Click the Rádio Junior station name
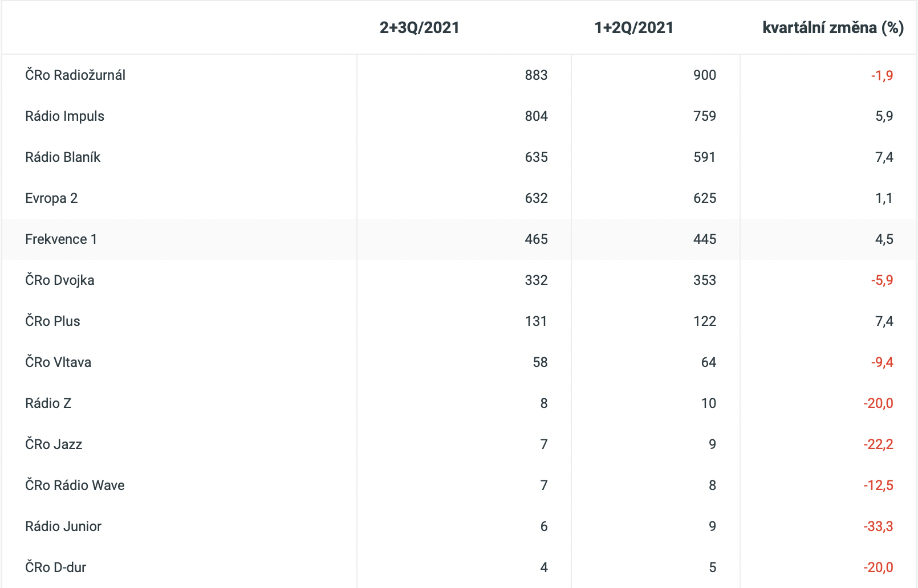 point(63,526)
